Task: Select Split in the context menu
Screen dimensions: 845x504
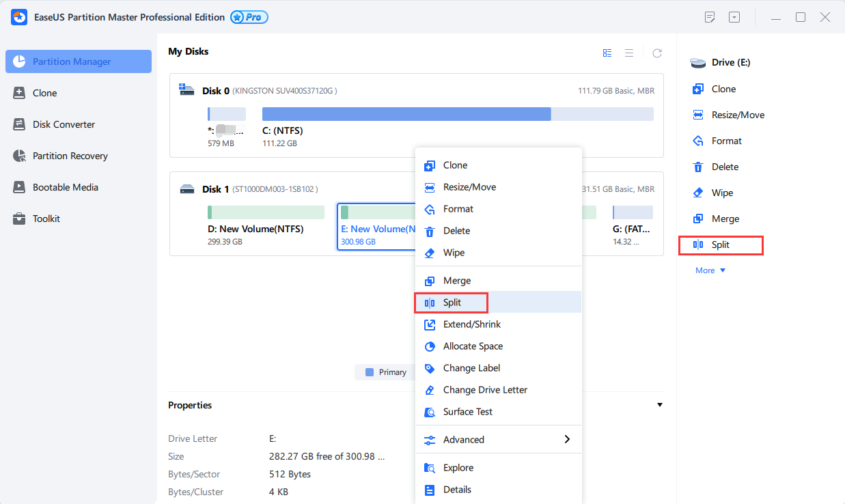Action: pos(452,303)
